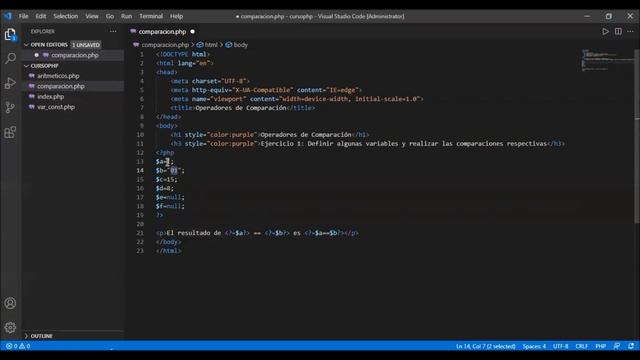Click the errors and warnings status indicator
The image size is (640, 360).
point(18,346)
